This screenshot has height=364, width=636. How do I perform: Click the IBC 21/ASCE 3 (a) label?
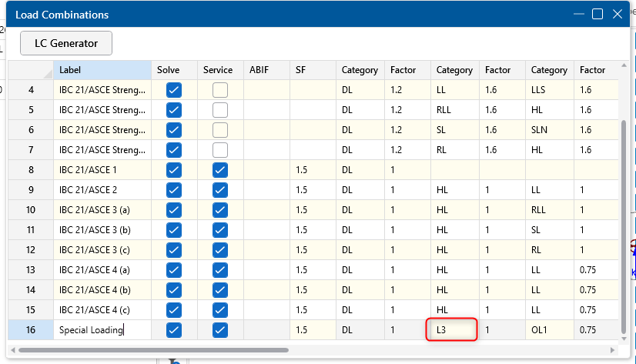tap(102, 209)
